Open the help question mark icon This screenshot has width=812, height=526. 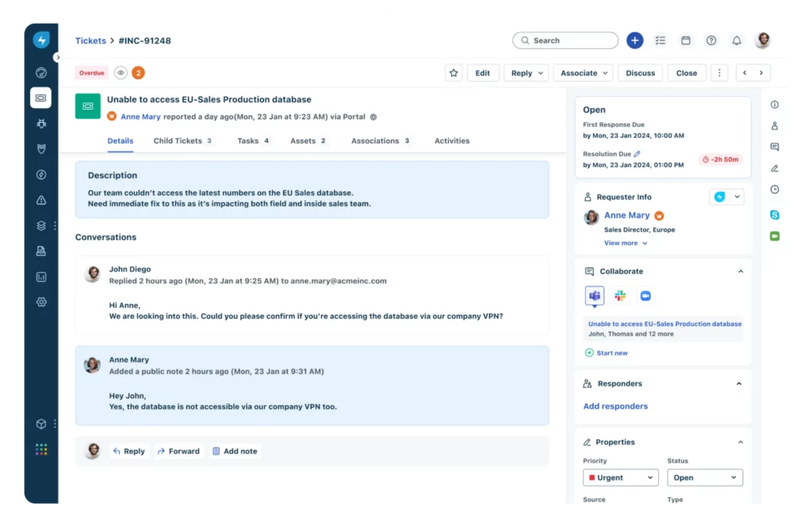coord(711,40)
